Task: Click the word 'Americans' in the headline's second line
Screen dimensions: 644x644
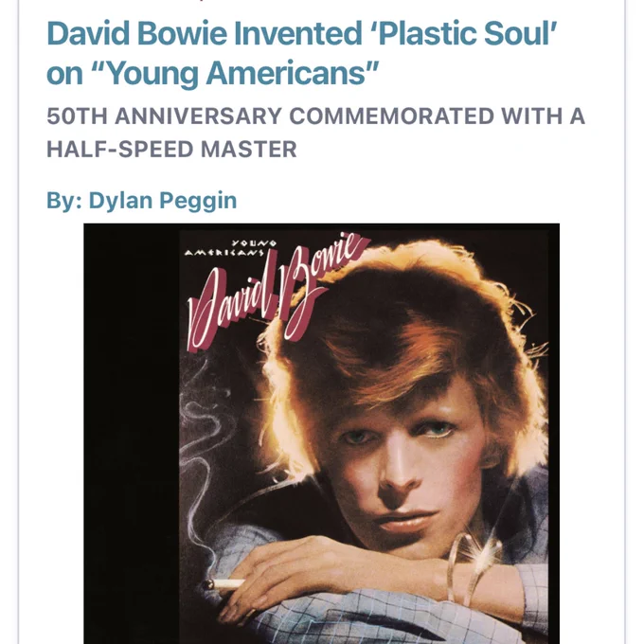Action: (286, 73)
